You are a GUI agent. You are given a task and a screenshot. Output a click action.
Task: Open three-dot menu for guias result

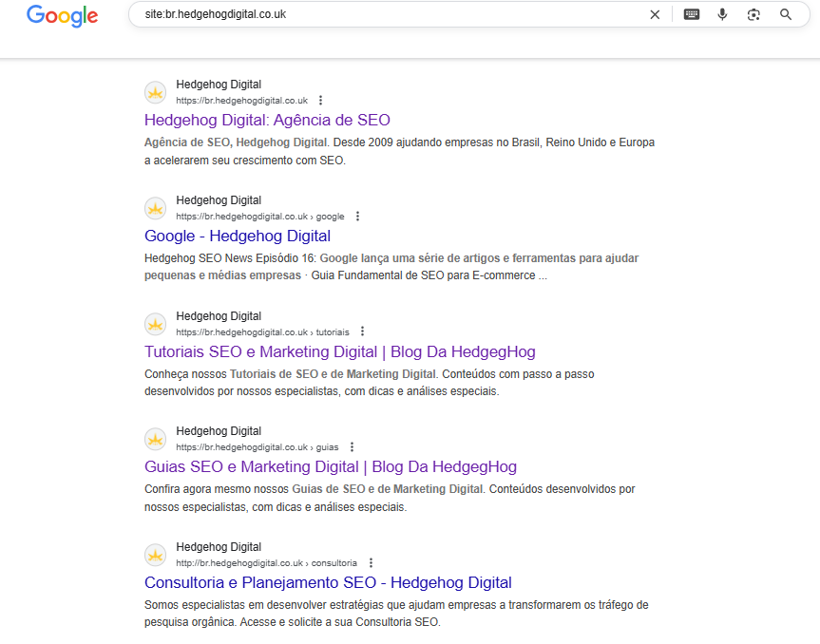click(x=352, y=447)
